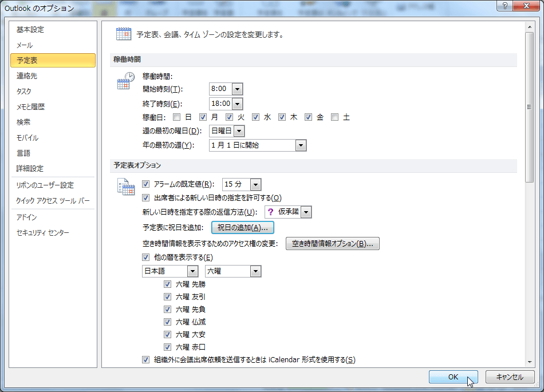Toggle the 月 (Monday) working day checkbox
544x392 pixels.
203,117
